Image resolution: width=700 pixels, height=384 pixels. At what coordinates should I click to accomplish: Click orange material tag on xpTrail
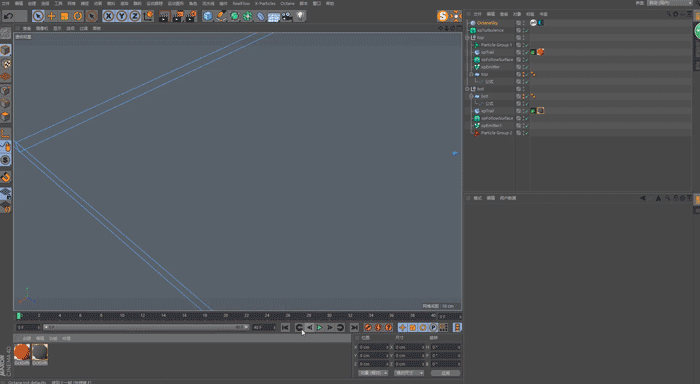click(540, 52)
